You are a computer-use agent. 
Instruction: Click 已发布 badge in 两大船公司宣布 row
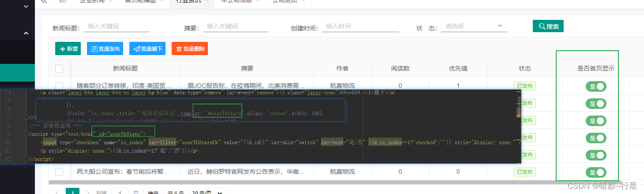pos(525,172)
